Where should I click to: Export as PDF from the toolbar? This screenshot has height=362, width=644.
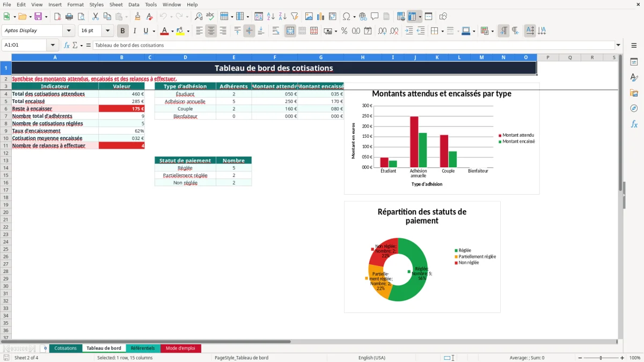(58, 17)
